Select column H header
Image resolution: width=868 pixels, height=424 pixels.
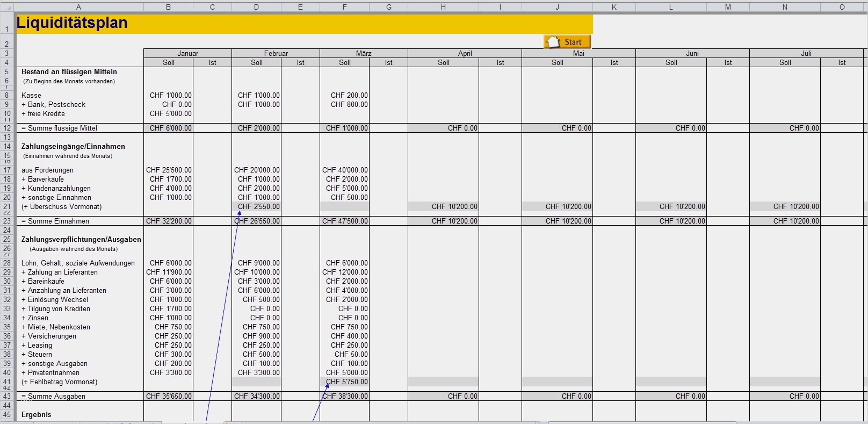pos(443,7)
